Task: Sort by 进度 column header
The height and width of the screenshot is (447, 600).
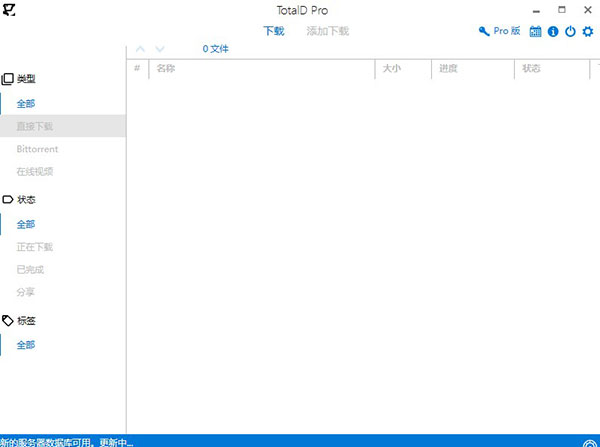Action: click(473, 69)
